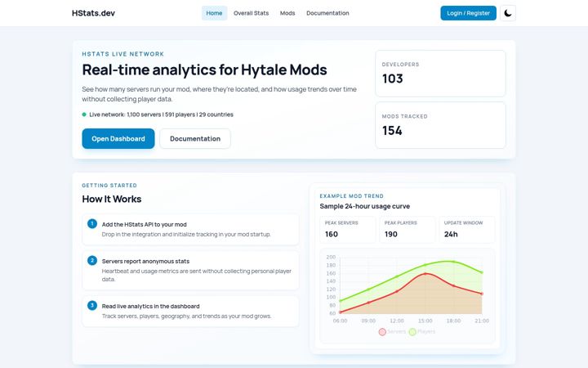The width and height of the screenshot is (588, 368).
Task: Click the step 2 number badge
Action: (92, 261)
